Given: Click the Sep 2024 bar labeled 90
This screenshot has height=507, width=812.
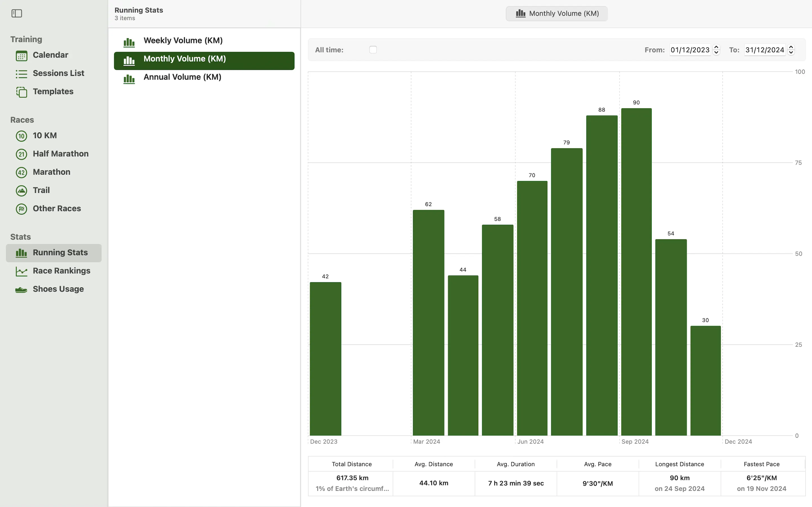Looking at the screenshot, I should 636,272.
